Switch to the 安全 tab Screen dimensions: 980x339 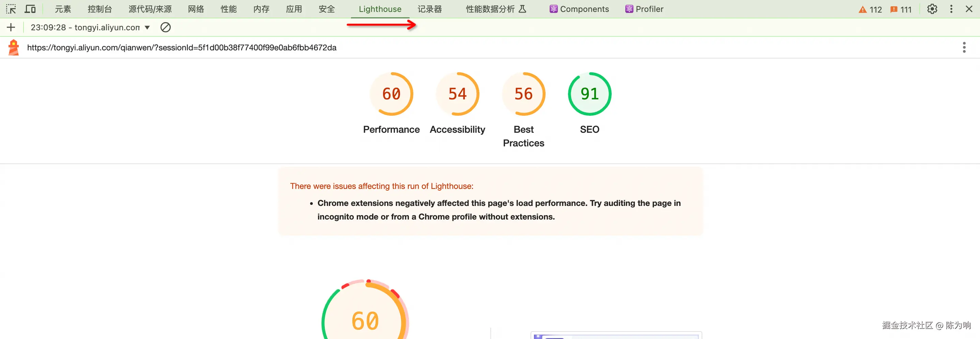point(327,9)
